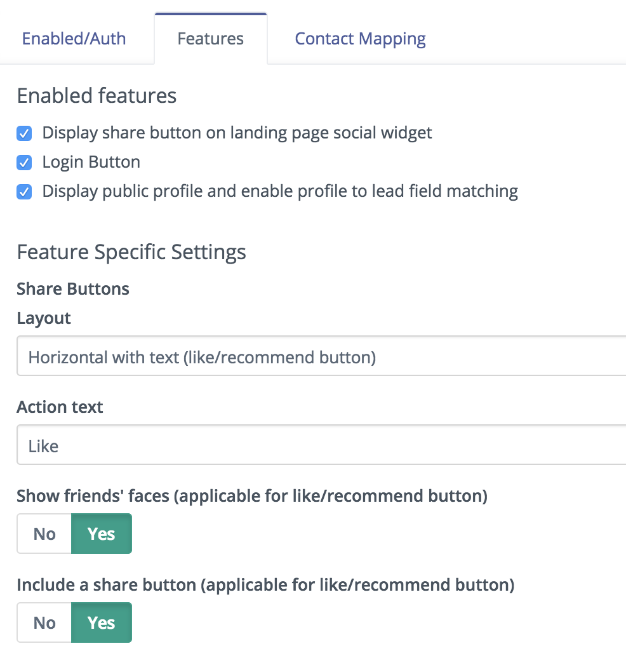The height and width of the screenshot is (672, 626).
Task: Click the Show friends' faces label
Action: [252, 496]
